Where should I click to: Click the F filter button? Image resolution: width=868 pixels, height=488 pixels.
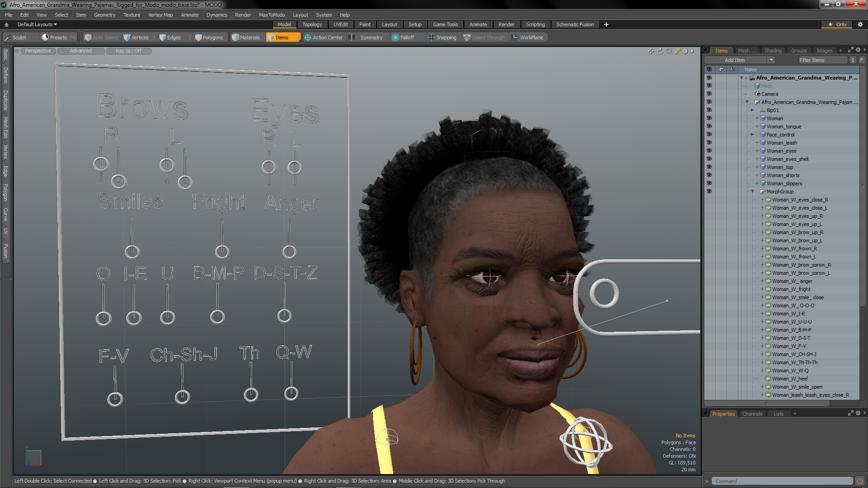tap(862, 60)
